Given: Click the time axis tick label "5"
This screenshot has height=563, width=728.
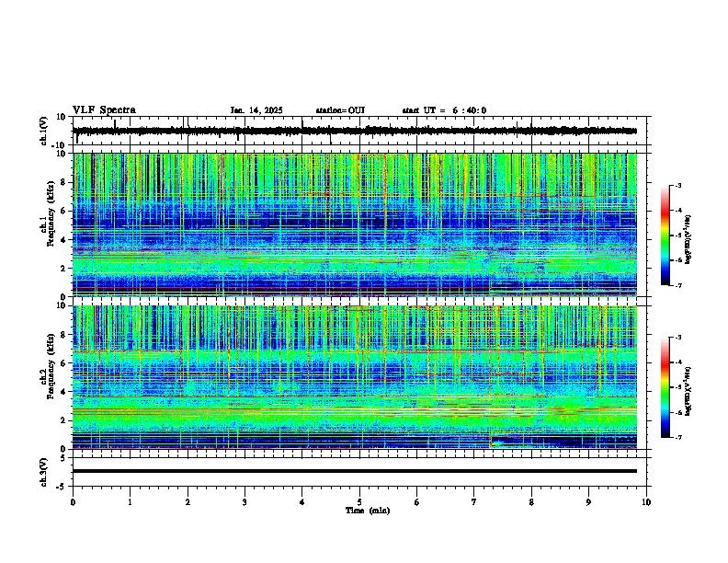Looking at the screenshot, I should [x=359, y=502].
